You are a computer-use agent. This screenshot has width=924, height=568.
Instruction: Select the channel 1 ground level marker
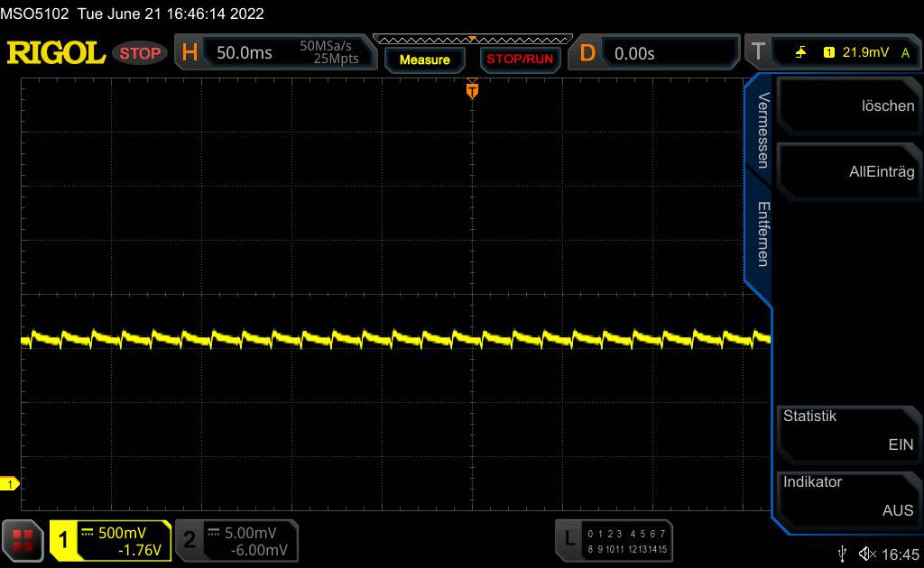9,484
